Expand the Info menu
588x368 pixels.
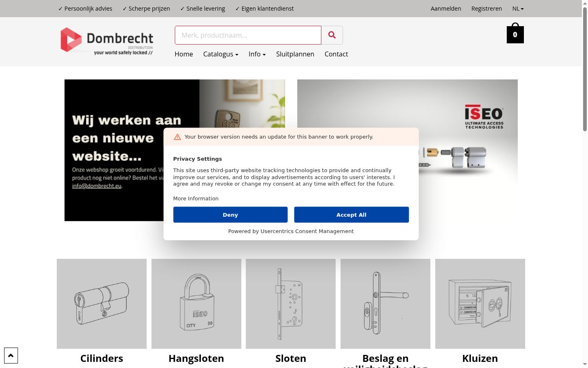(257, 54)
